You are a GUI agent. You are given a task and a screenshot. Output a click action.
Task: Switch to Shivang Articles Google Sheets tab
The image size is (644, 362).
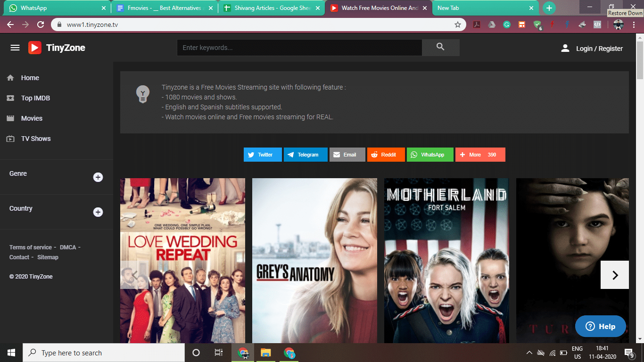tap(272, 8)
